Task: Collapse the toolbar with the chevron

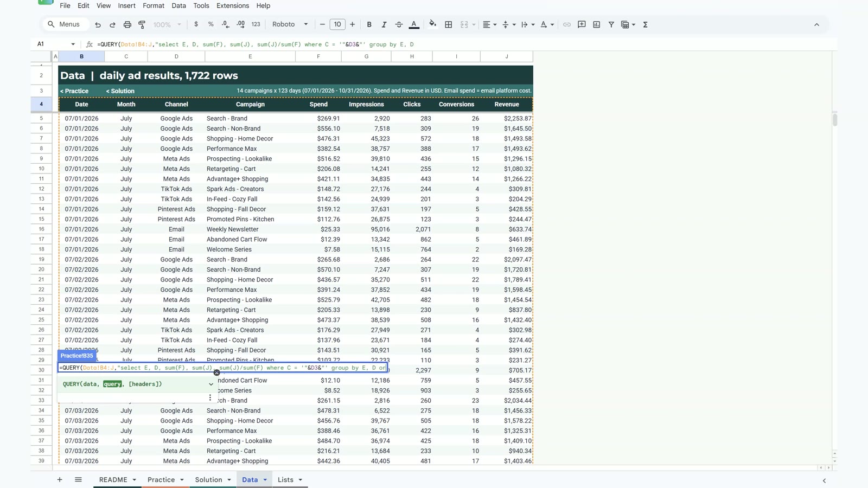Action: coord(816,24)
